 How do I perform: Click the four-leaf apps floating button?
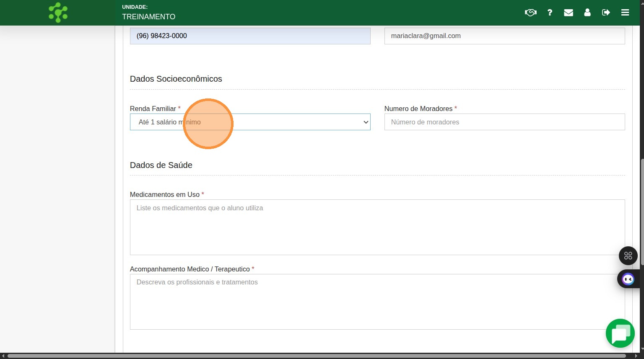pos(628,256)
